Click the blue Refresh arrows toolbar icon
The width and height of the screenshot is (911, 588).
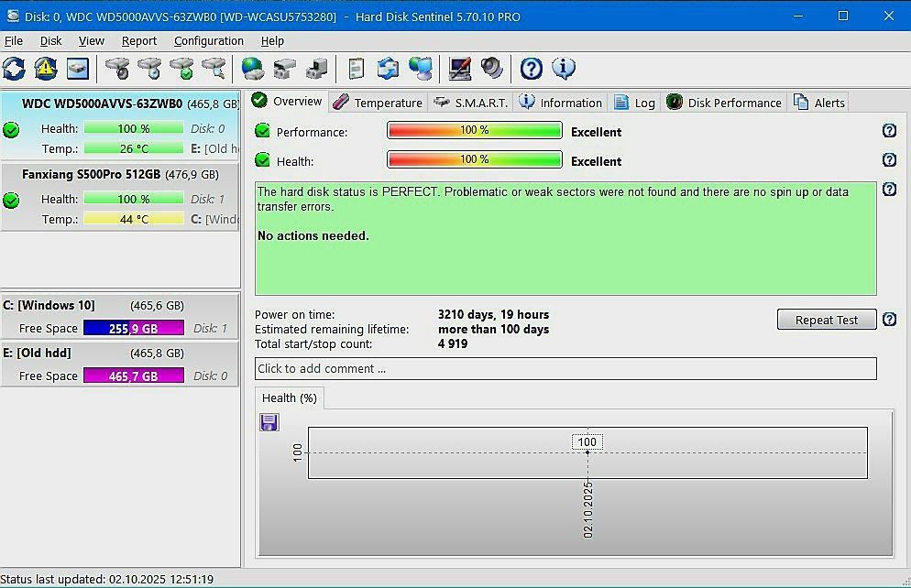[14, 69]
